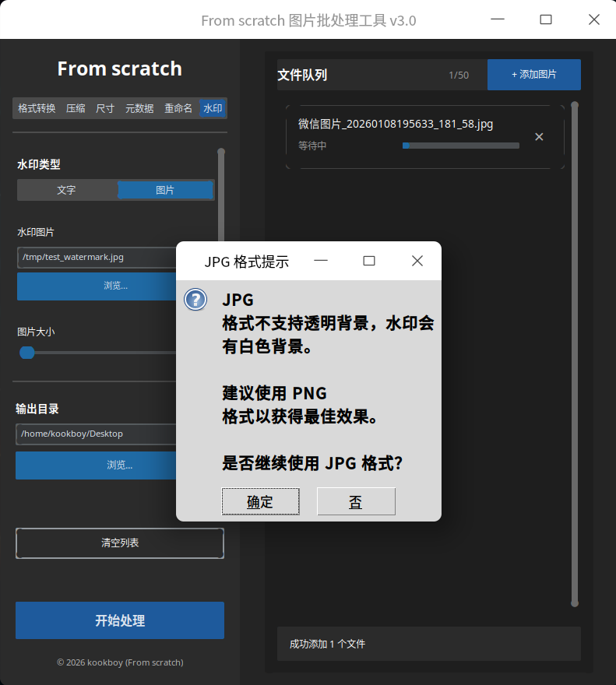
Task: Decline with the 否 button
Action: [x=356, y=501]
